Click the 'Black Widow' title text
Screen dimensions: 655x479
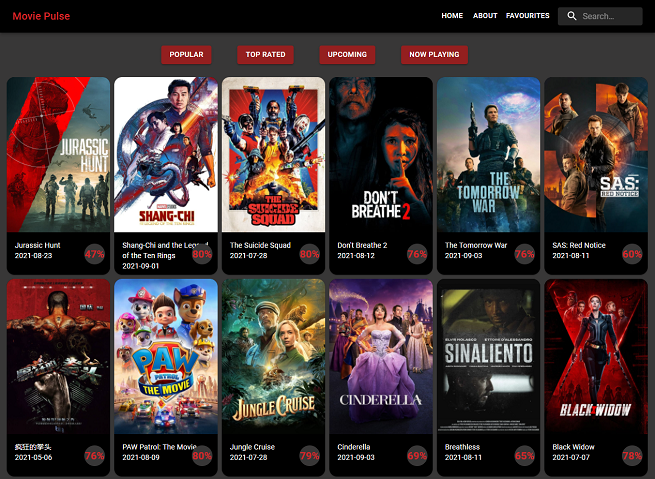[x=573, y=447]
